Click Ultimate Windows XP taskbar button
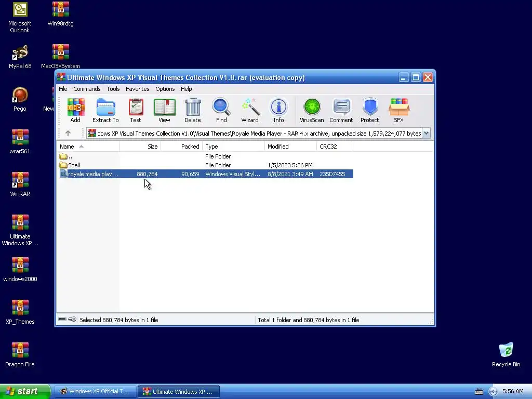Viewport: 532px width, 399px height. [179, 392]
